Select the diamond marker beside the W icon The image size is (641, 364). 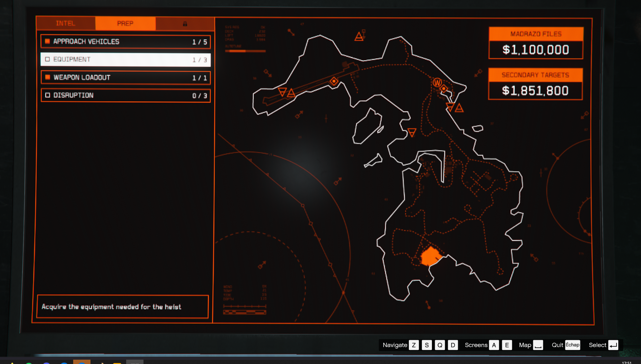[444, 88]
